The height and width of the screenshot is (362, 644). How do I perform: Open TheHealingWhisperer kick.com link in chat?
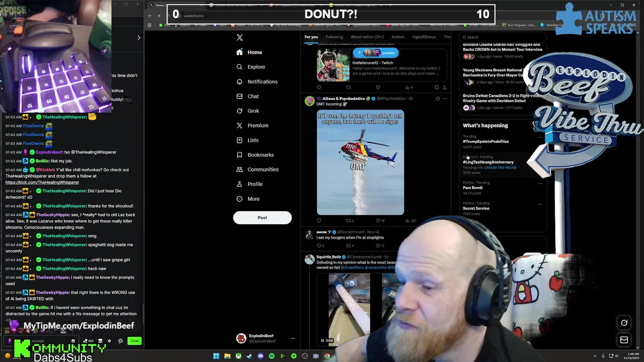tap(42, 182)
